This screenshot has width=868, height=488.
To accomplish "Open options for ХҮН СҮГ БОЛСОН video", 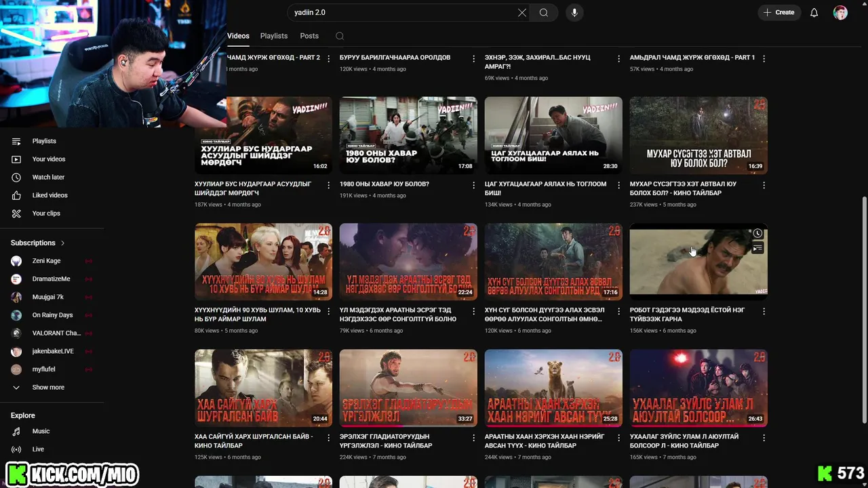I will point(619,311).
